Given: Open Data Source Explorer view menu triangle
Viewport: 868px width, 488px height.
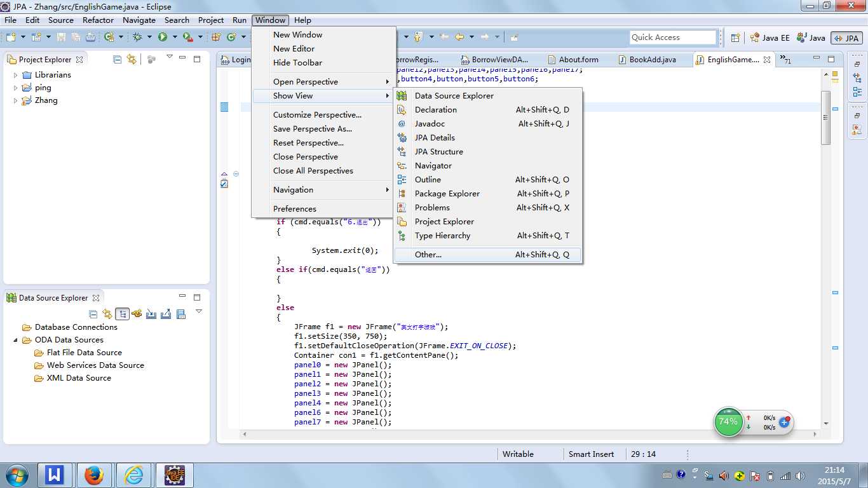Looking at the screenshot, I should coord(198,311).
